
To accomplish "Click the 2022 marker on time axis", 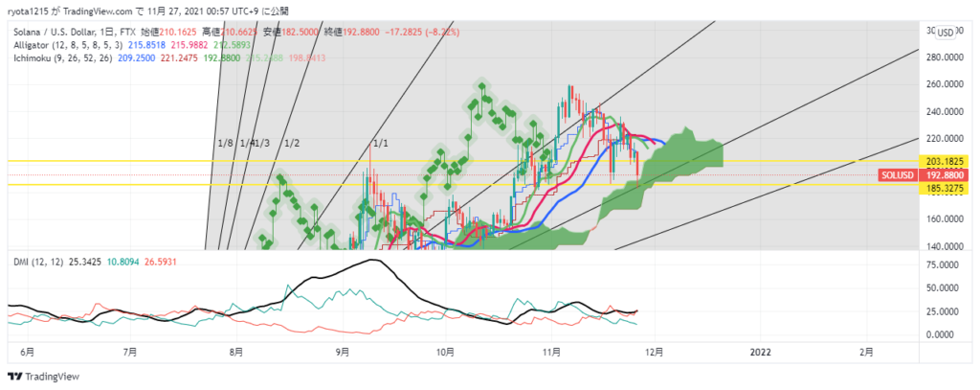I will 761,353.
